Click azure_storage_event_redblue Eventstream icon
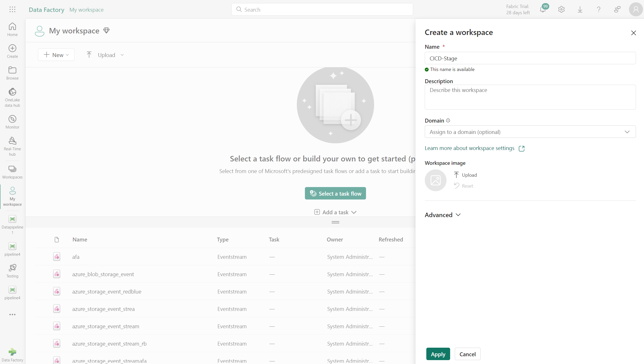 tap(57, 291)
